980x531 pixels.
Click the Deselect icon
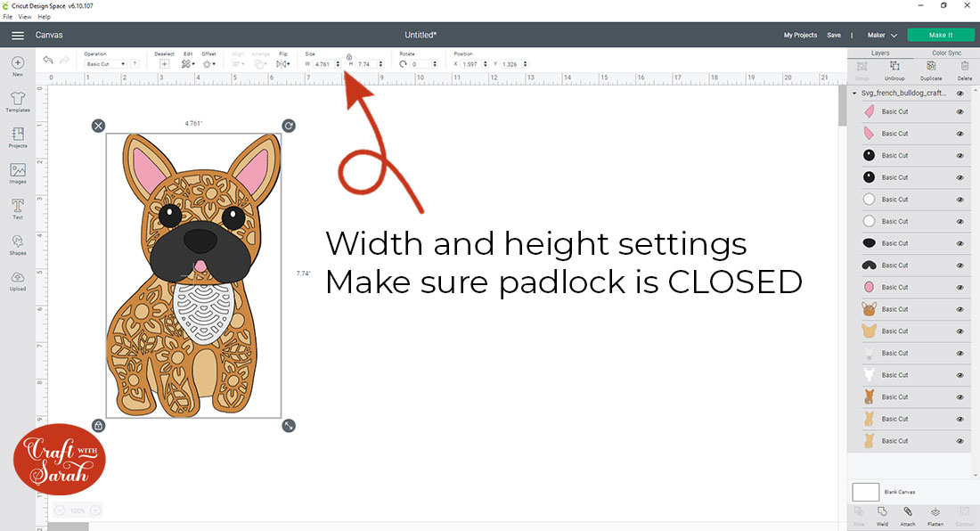165,64
